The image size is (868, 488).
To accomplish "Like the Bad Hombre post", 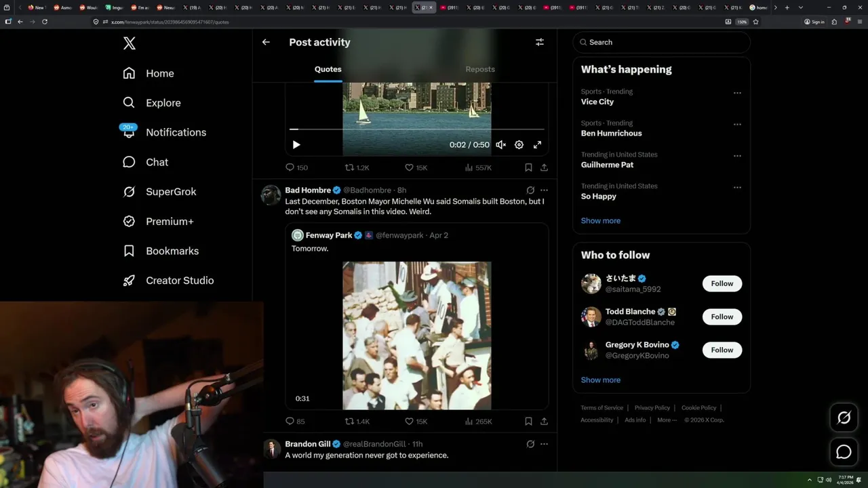I will (x=416, y=422).
